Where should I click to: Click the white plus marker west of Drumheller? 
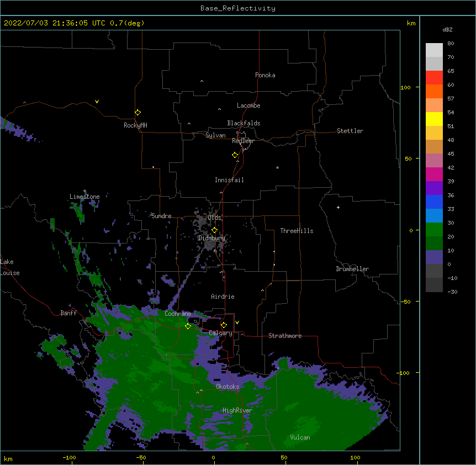click(338, 207)
